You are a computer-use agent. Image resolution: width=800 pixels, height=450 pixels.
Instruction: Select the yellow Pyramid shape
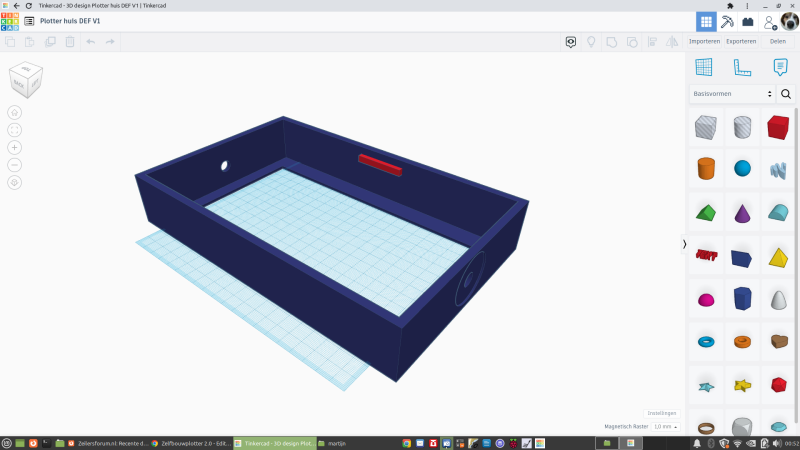point(778,258)
